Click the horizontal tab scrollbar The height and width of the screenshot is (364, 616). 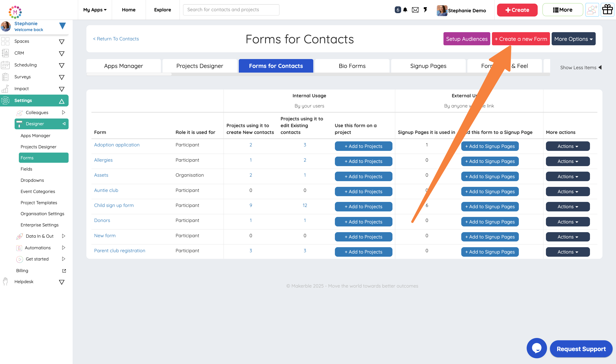coord(129,74)
